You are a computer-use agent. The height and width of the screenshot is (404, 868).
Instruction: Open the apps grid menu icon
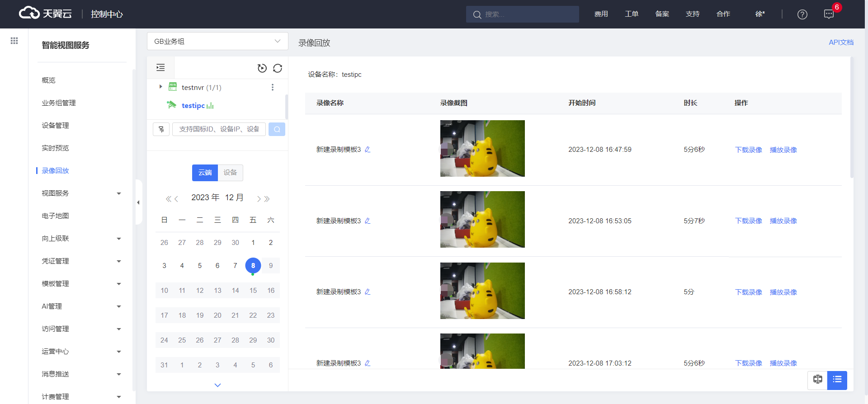click(14, 41)
